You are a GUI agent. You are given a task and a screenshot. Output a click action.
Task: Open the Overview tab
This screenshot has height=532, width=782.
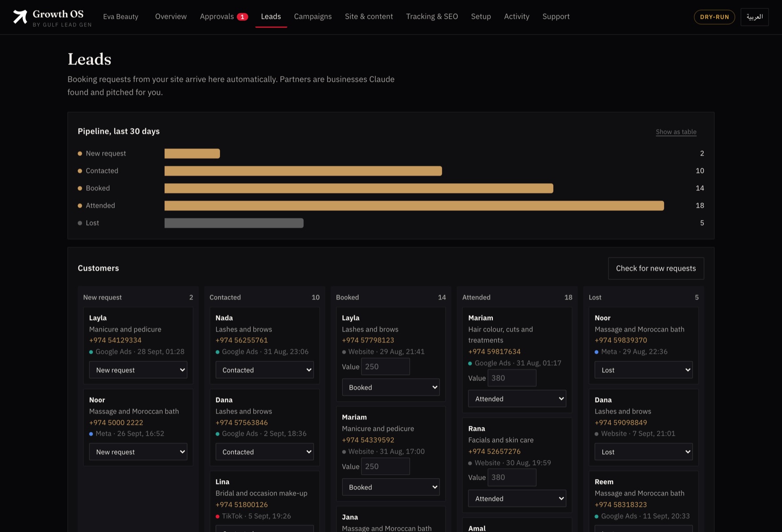(x=171, y=16)
